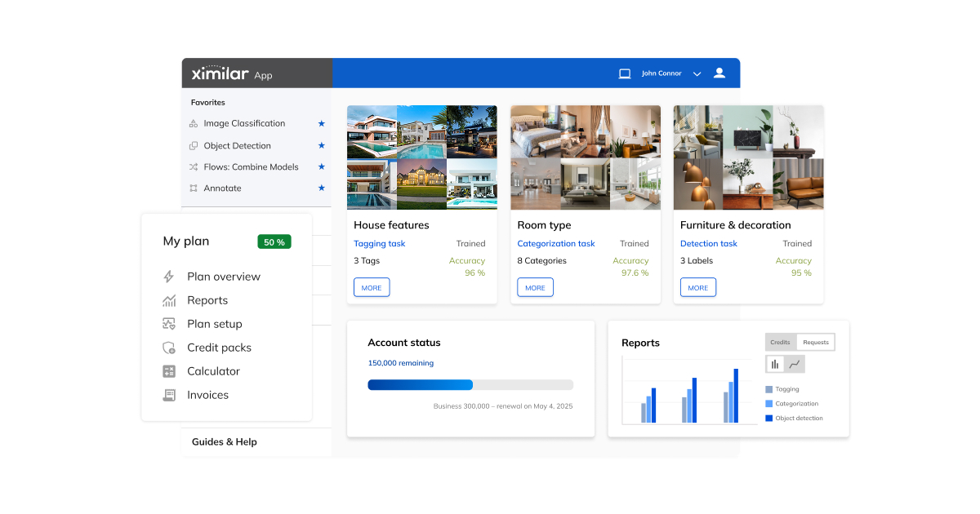
Task: Open the user profile avatar icon
Action: (x=719, y=73)
